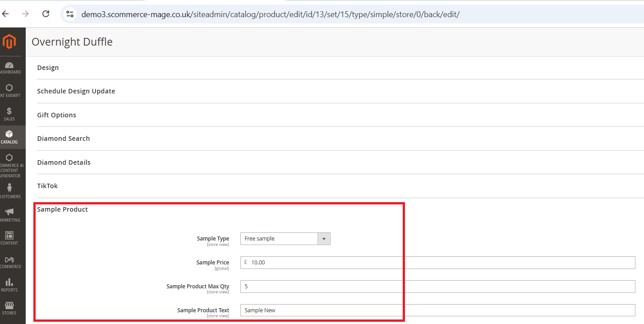
Task: Click the browser back arrow
Action: 5,14
